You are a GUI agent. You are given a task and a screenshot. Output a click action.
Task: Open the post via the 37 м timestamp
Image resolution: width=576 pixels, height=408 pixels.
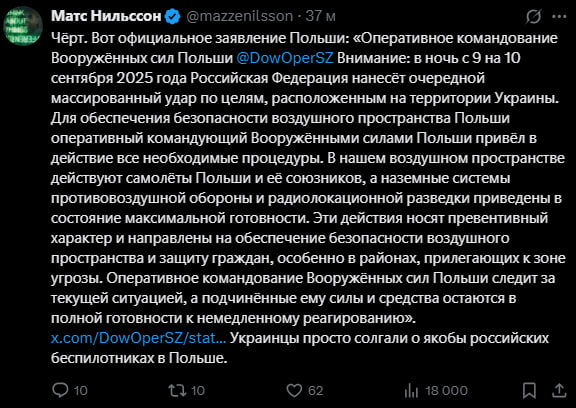coord(321,16)
